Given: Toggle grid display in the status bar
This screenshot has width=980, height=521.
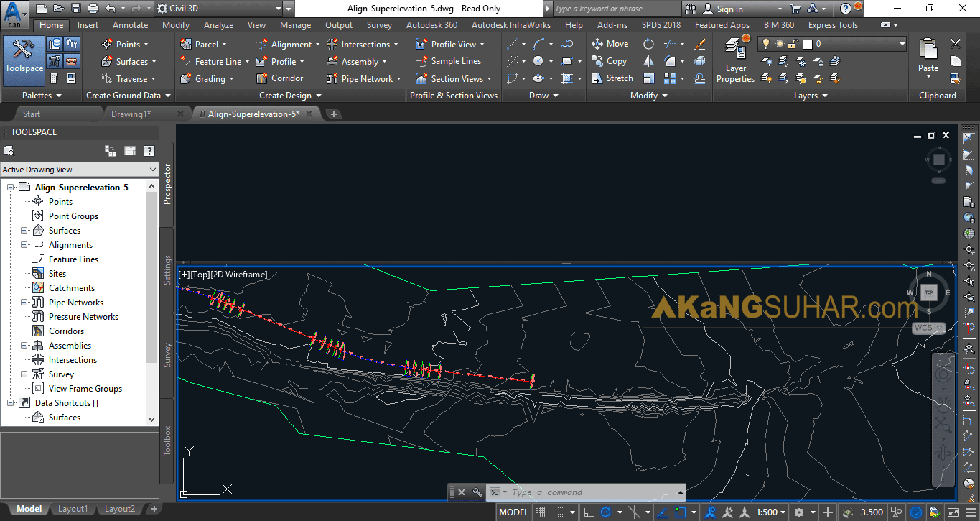Looking at the screenshot, I should tap(559, 511).
